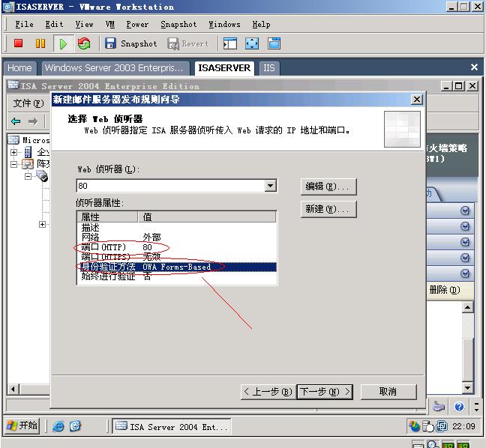Click the Reset VM circular arrows icon
This screenshot has width=486, height=448.
(x=84, y=43)
